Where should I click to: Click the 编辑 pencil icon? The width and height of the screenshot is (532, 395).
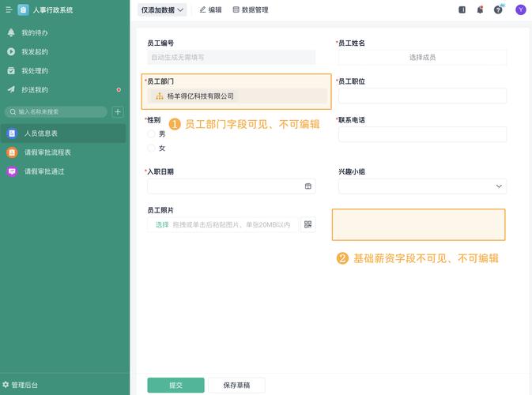click(202, 9)
